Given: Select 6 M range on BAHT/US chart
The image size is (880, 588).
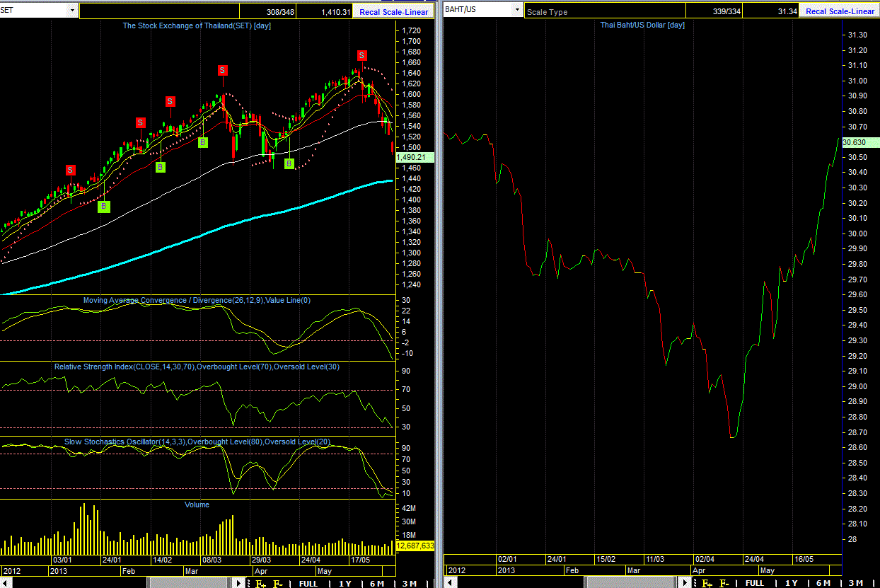Looking at the screenshot, I should click(x=823, y=584).
